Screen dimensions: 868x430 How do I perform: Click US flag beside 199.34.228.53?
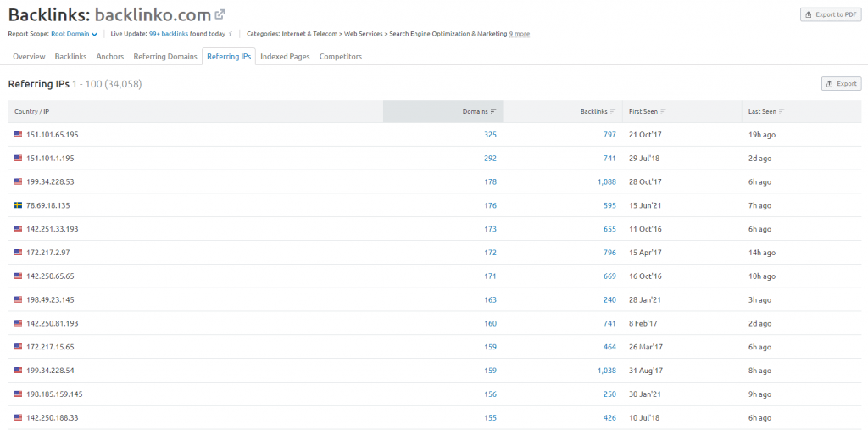[19, 181]
